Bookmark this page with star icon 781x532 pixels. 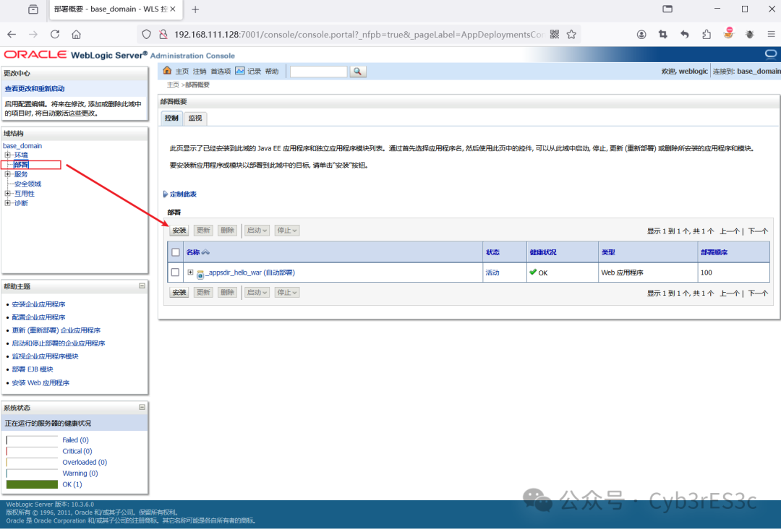point(571,35)
